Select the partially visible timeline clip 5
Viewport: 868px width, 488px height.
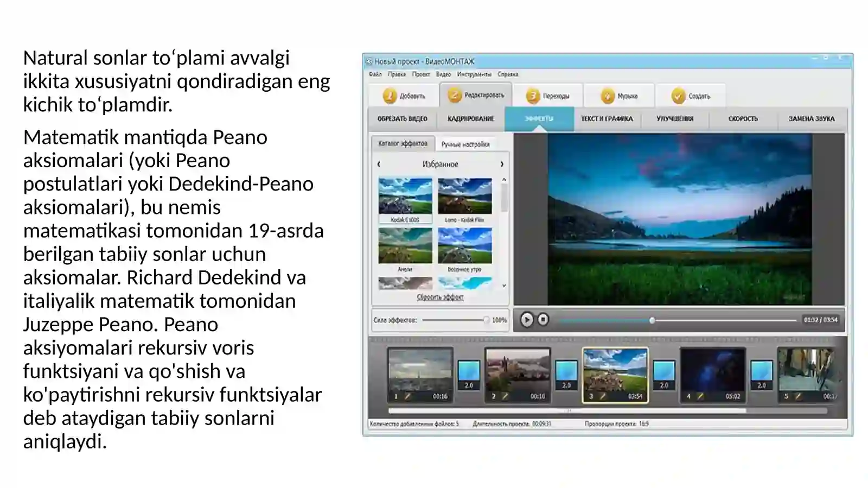pyautogui.click(x=807, y=375)
